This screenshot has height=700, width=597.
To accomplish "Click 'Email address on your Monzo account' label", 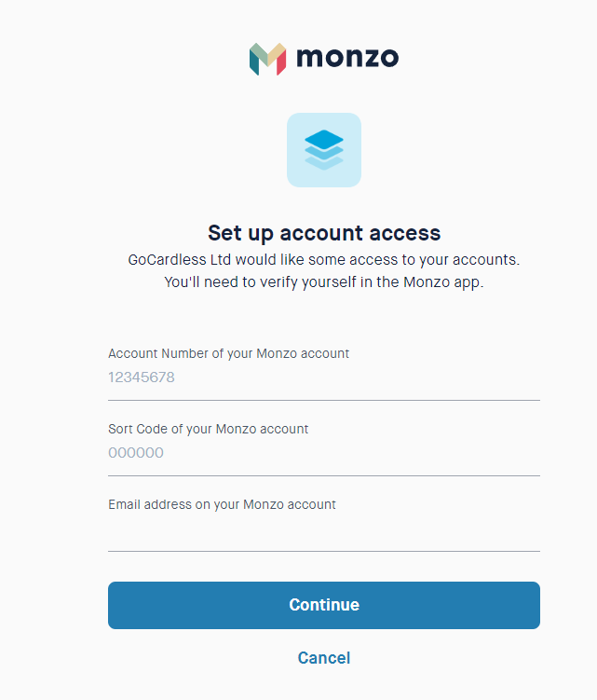I will point(222,504).
